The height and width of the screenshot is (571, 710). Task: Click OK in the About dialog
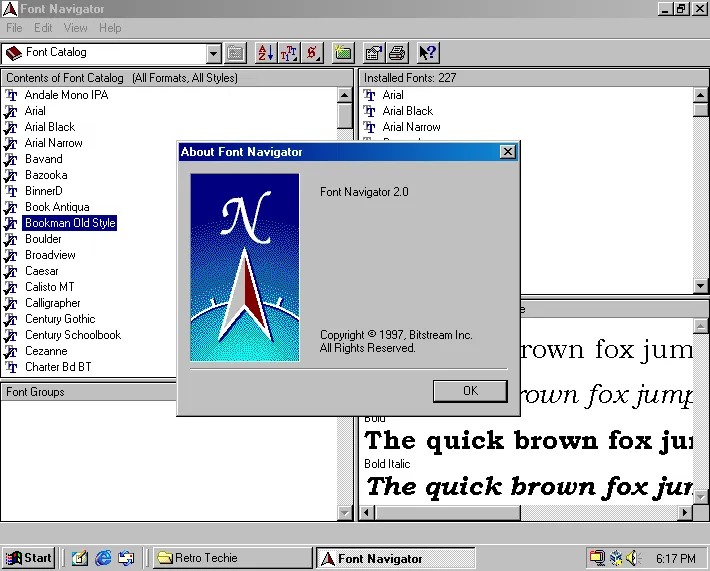coord(470,391)
